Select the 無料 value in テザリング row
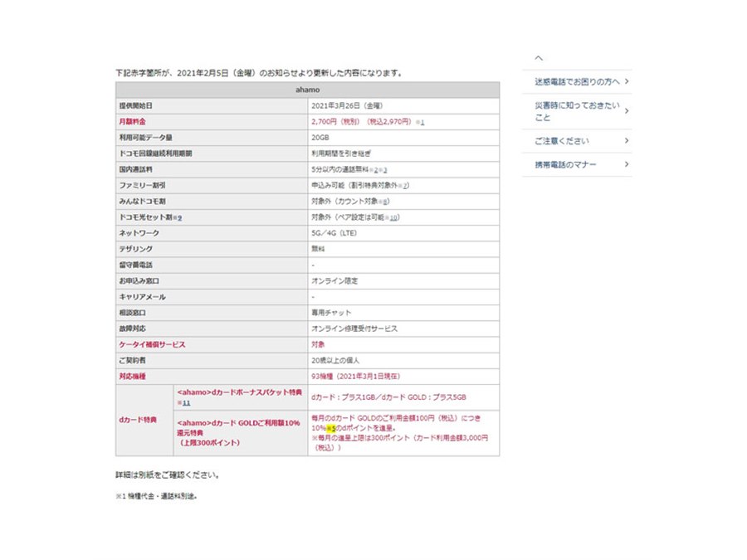 (x=318, y=249)
